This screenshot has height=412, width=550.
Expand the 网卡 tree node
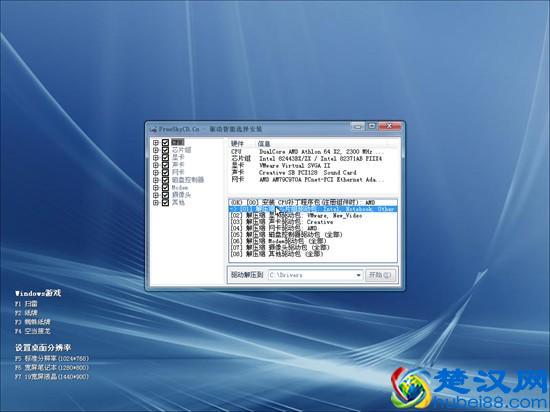156,173
